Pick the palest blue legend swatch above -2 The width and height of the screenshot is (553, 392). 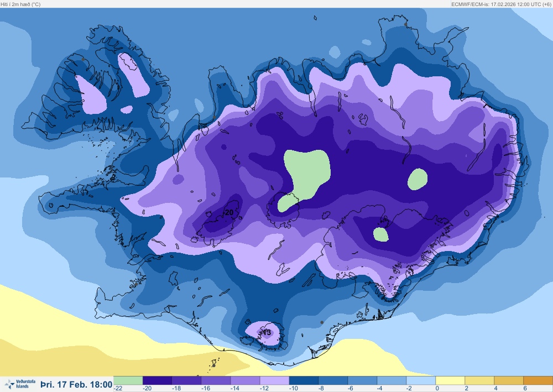421,380
